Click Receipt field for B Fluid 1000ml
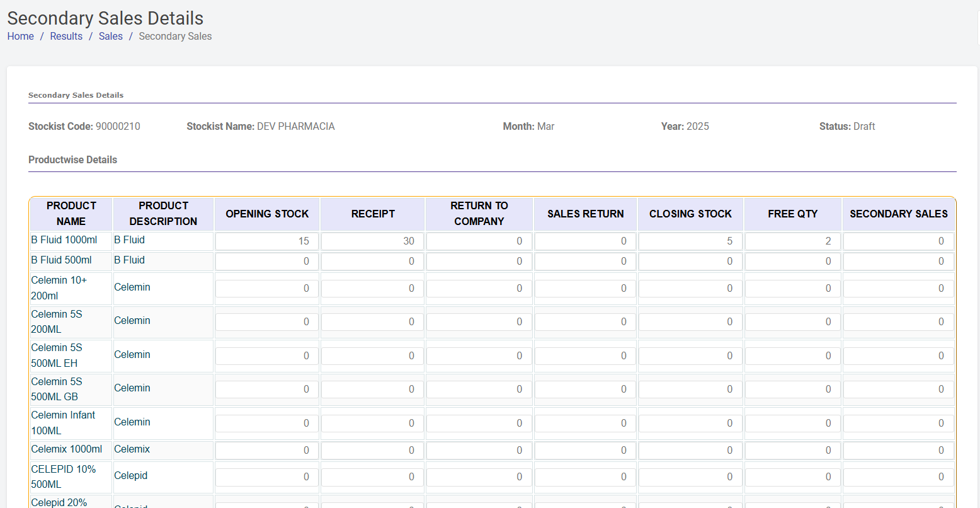980x508 pixels. 372,241
